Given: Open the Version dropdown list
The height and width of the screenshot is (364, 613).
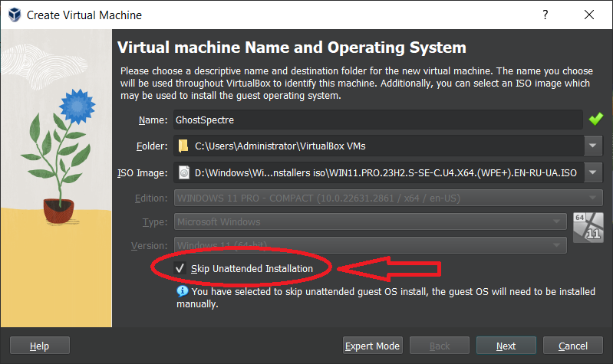Looking at the screenshot, I should [x=558, y=245].
